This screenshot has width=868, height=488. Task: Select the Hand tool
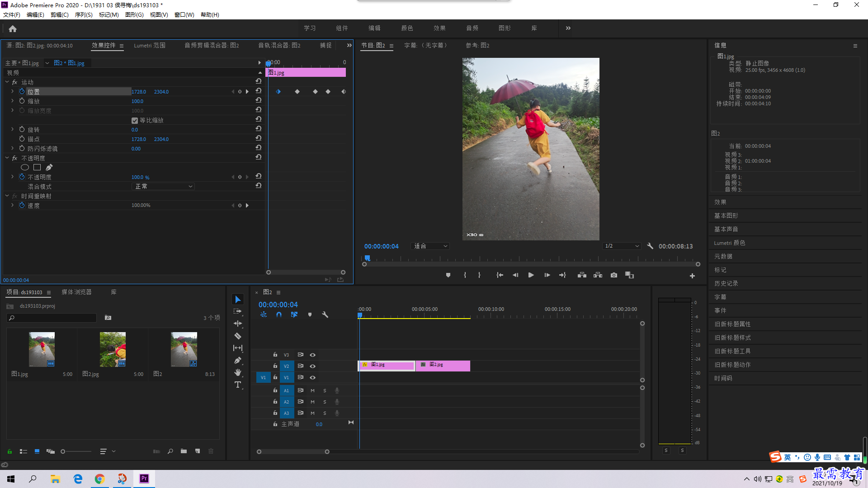coord(238,372)
